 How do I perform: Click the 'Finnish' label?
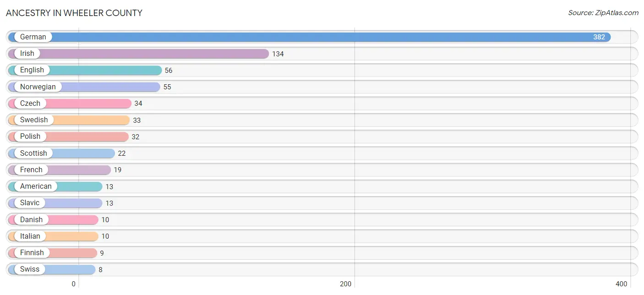[x=32, y=252]
